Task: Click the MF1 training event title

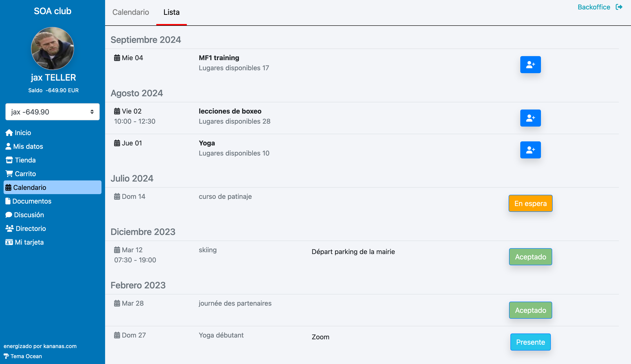Action: coord(219,58)
